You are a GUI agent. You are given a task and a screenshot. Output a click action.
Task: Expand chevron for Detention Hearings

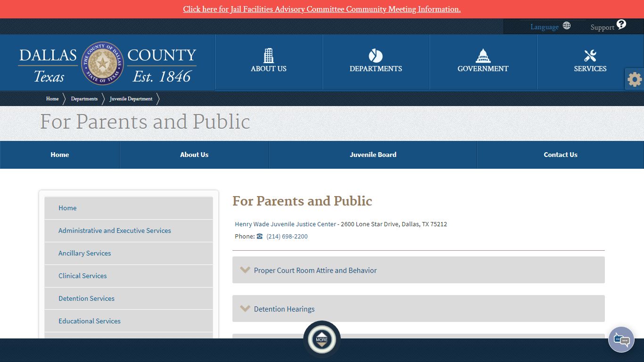[245, 308]
